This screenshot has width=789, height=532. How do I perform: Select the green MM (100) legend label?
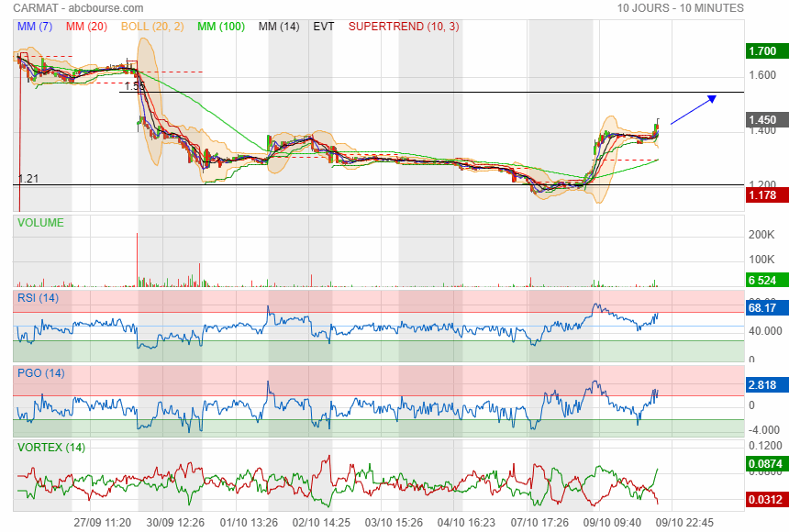coord(221,27)
